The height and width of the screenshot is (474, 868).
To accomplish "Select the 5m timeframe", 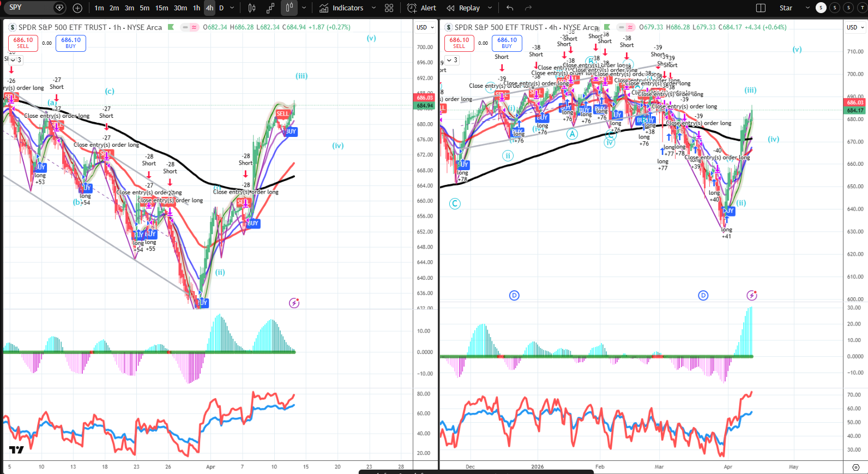I will click(x=144, y=8).
